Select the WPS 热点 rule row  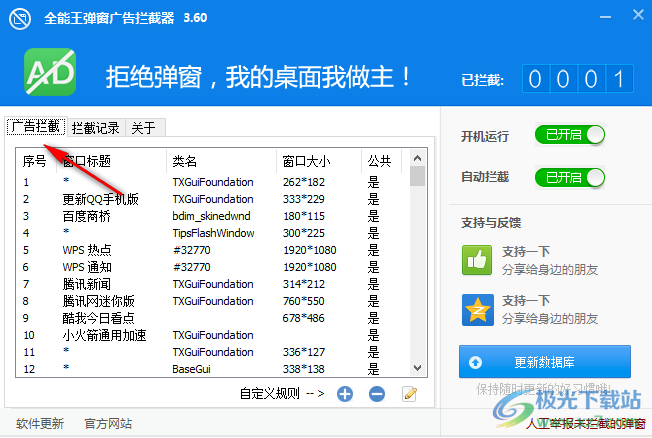(212, 250)
